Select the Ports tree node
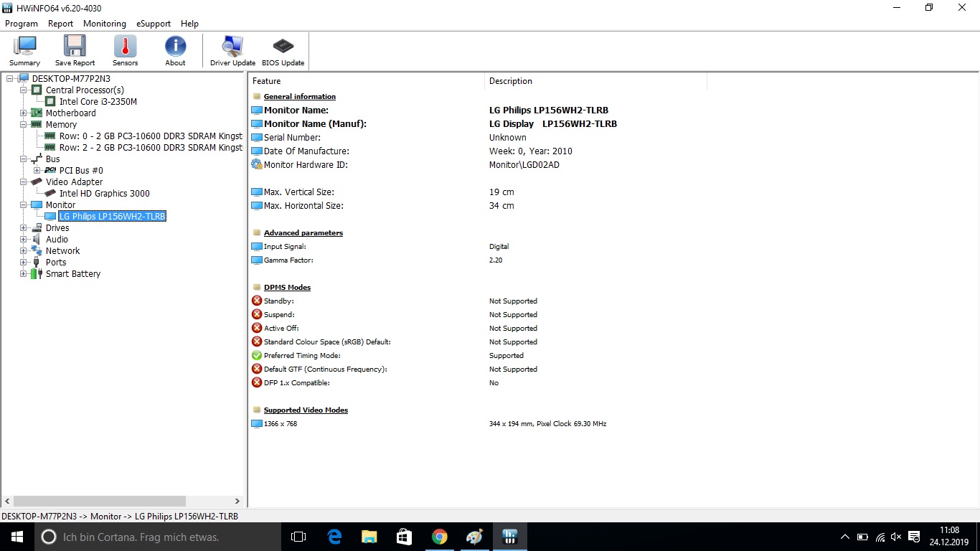Image resolution: width=980 pixels, height=551 pixels. pos(56,263)
